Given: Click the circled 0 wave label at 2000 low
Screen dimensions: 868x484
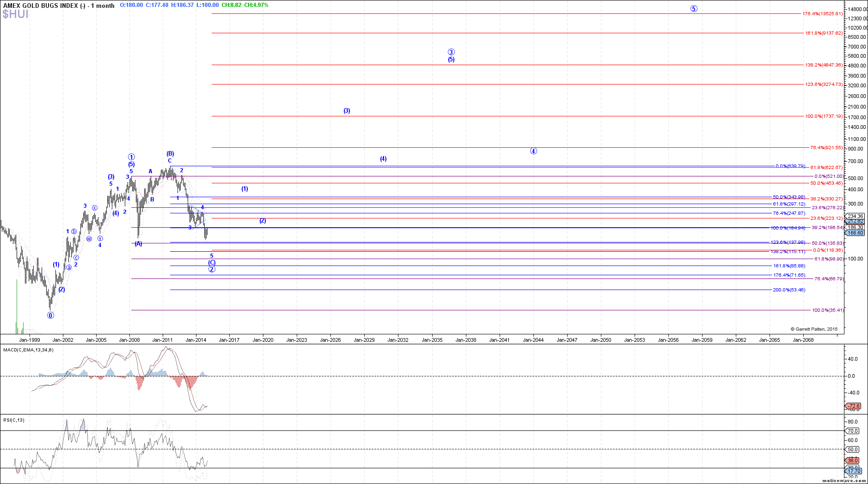Looking at the screenshot, I should tap(50, 315).
